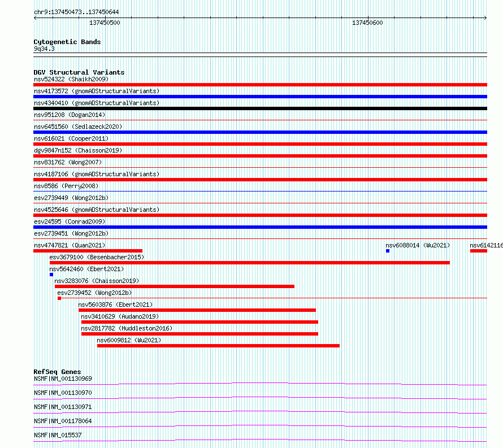Click NSMF|NM_001130971 gene label
This screenshot has width=503, height=448.
(x=63, y=407)
